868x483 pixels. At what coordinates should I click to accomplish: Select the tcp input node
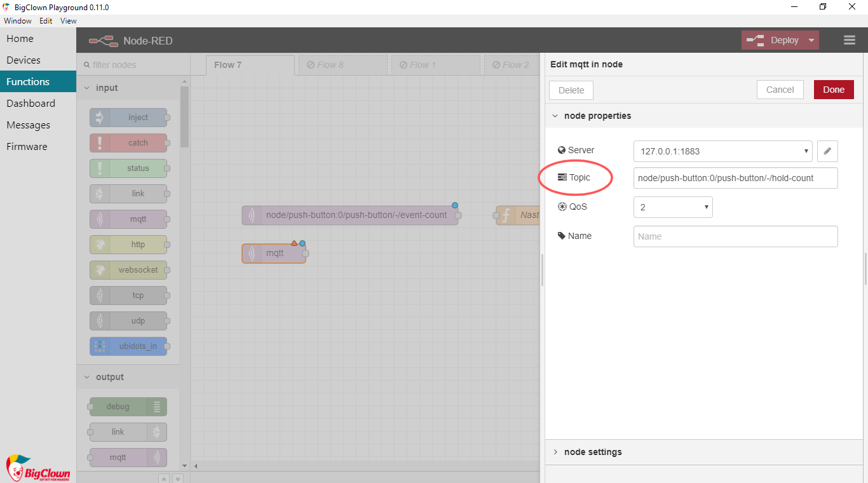tap(128, 296)
